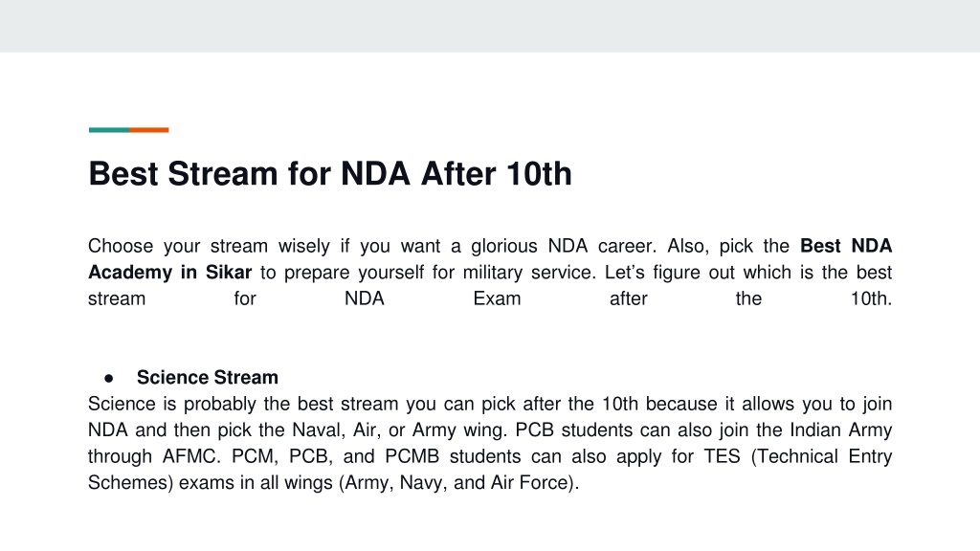Click the word "Choose" starting the intro paragraph
The image size is (980, 551).
121,246
